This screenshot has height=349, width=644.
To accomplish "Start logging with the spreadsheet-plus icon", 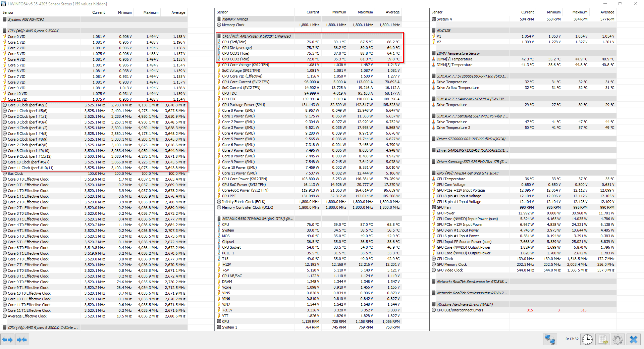I will [x=603, y=340].
